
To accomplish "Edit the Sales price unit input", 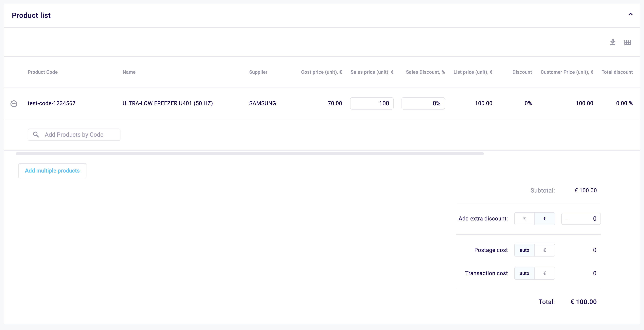I will (x=371, y=103).
